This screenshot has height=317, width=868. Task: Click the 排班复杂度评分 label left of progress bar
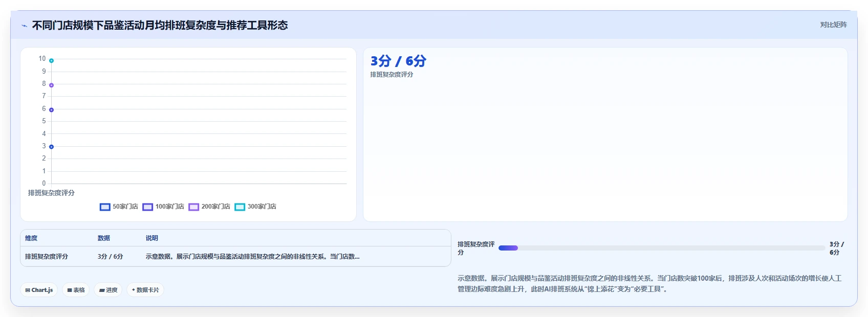tap(476, 248)
